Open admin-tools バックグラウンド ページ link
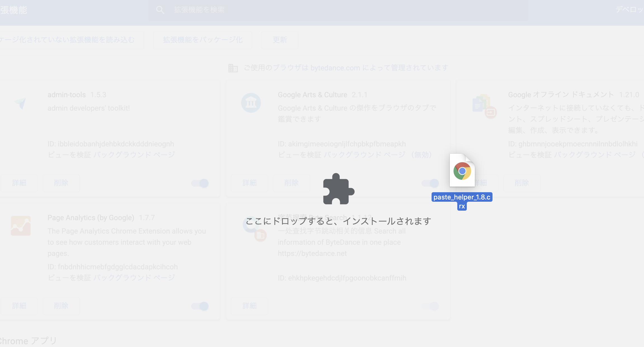 click(134, 155)
